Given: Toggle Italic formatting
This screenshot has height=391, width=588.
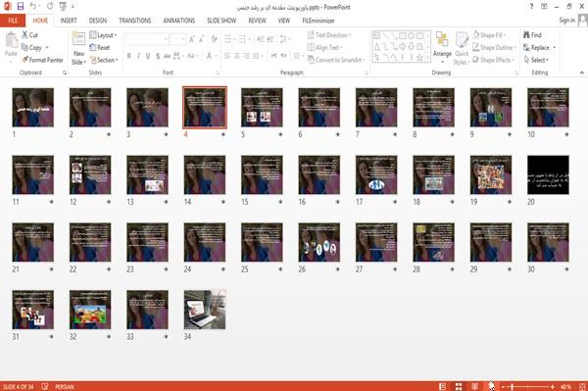Looking at the screenshot, I should [x=138, y=56].
